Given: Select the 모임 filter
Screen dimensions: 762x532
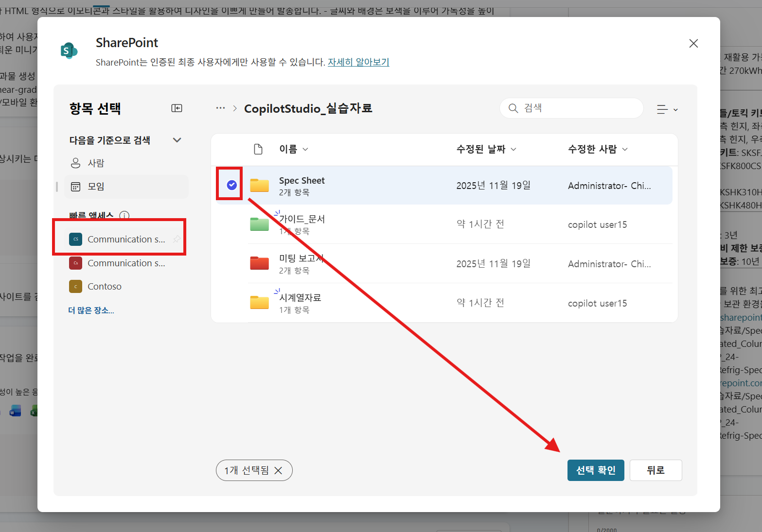Looking at the screenshot, I should (126, 187).
